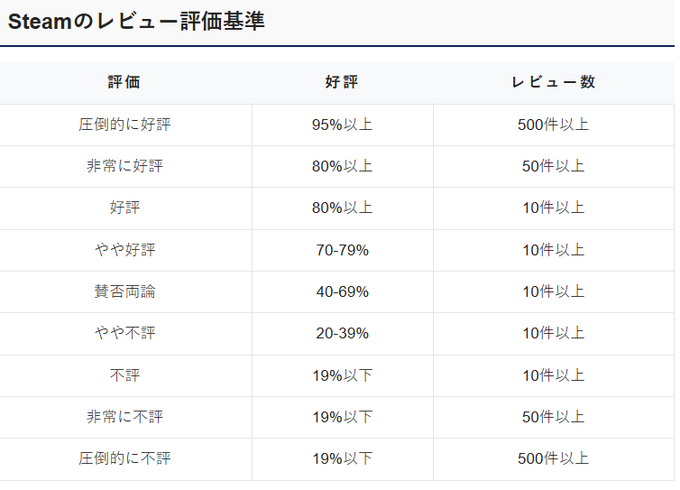Select the cell reading exactly 不評
Image resolution: width=680 pixels, height=490 pixels.
125,375
